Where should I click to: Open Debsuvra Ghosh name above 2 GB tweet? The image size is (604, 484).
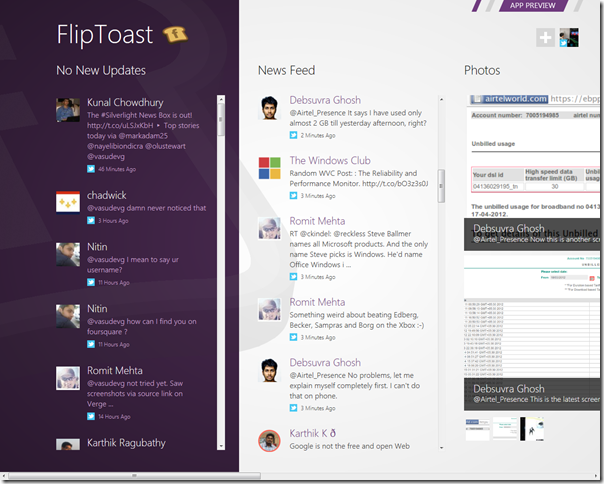pos(325,100)
